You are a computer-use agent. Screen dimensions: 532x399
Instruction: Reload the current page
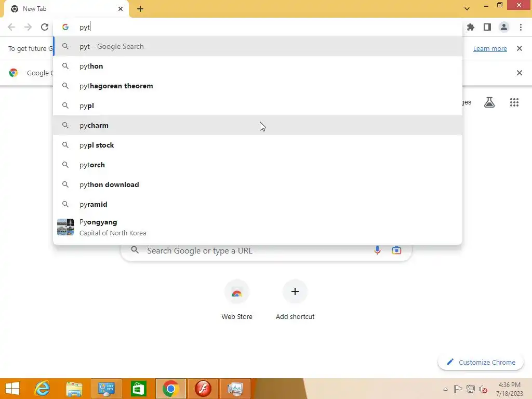coord(45,27)
